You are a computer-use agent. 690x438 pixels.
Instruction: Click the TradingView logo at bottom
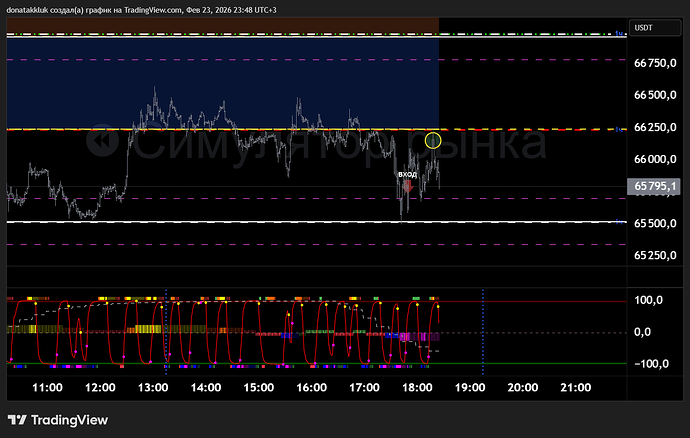click(x=58, y=420)
